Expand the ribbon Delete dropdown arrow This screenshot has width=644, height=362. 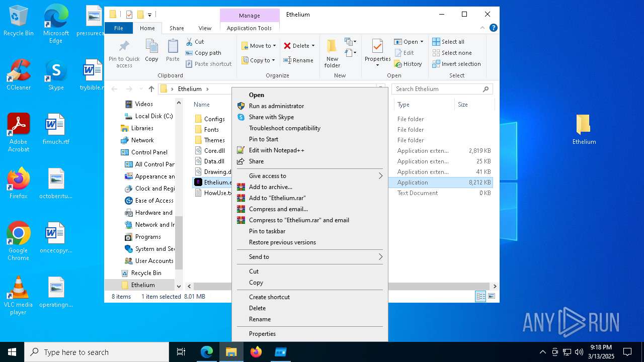313,46
